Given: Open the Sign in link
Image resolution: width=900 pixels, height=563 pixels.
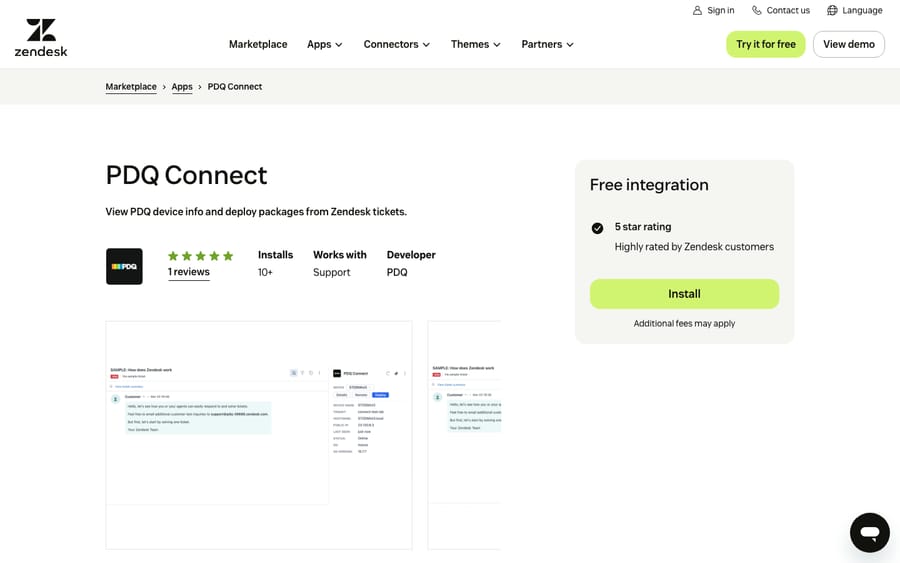Looking at the screenshot, I should pyautogui.click(x=720, y=10).
